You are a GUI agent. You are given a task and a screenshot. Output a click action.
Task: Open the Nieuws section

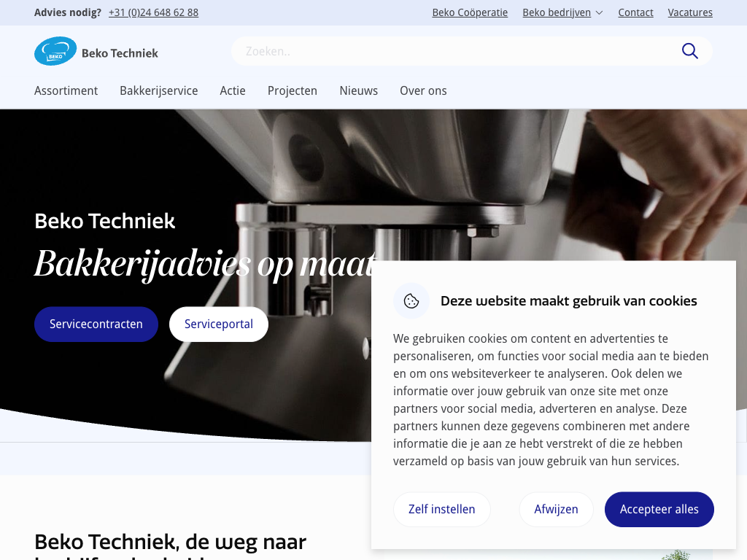tap(358, 90)
